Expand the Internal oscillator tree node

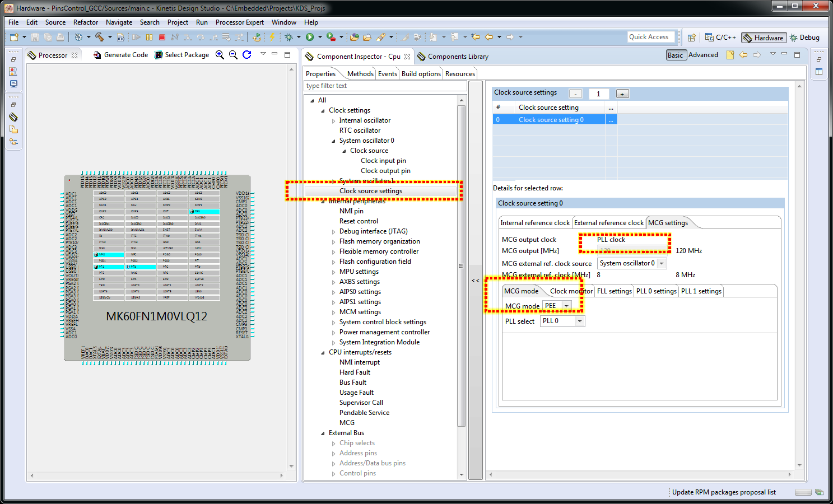(334, 120)
